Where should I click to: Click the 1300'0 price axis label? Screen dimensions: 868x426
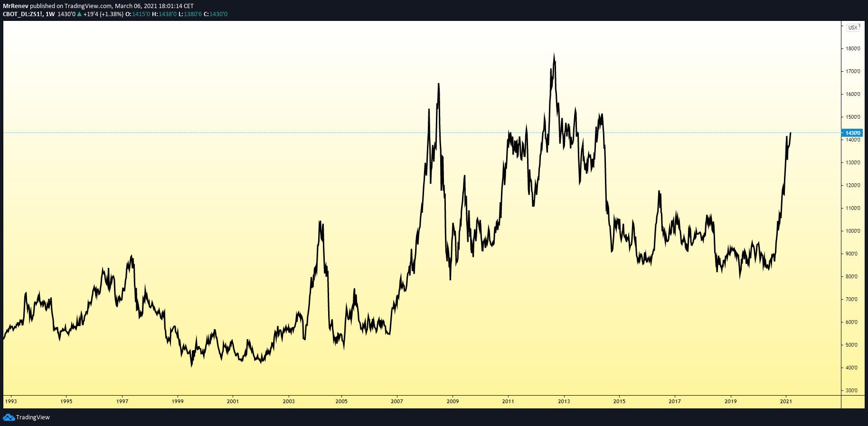click(853, 162)
